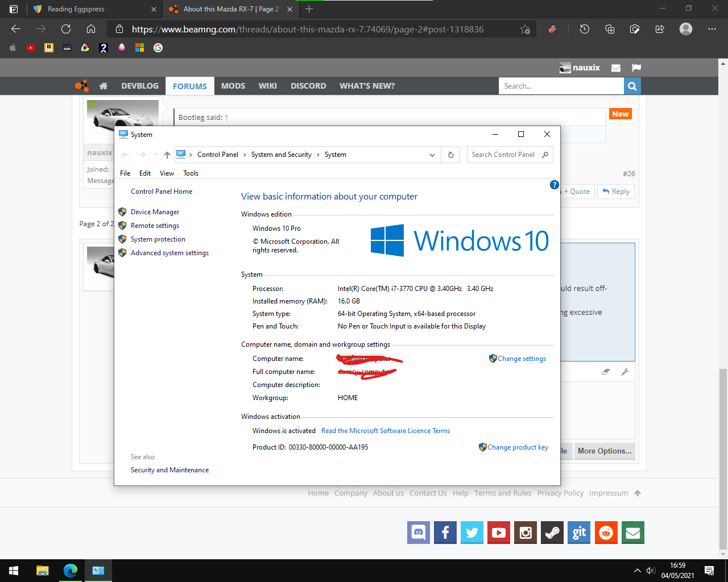Click the browser home icon
728x582 pixels.
click(91, 29)
